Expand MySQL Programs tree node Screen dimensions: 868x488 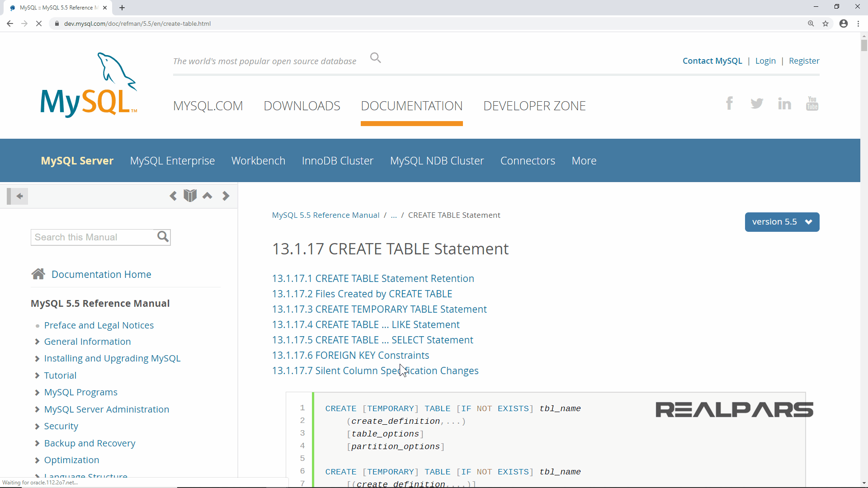(37, 393)
